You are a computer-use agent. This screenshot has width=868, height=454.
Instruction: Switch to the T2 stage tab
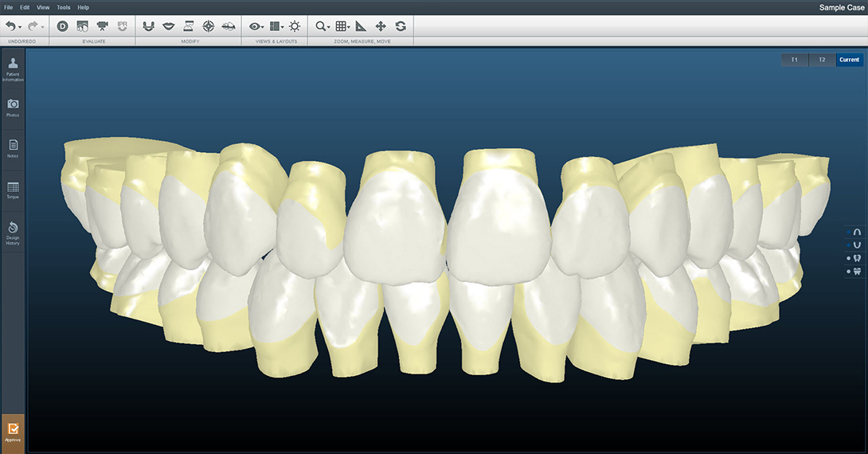pos(822,60)
